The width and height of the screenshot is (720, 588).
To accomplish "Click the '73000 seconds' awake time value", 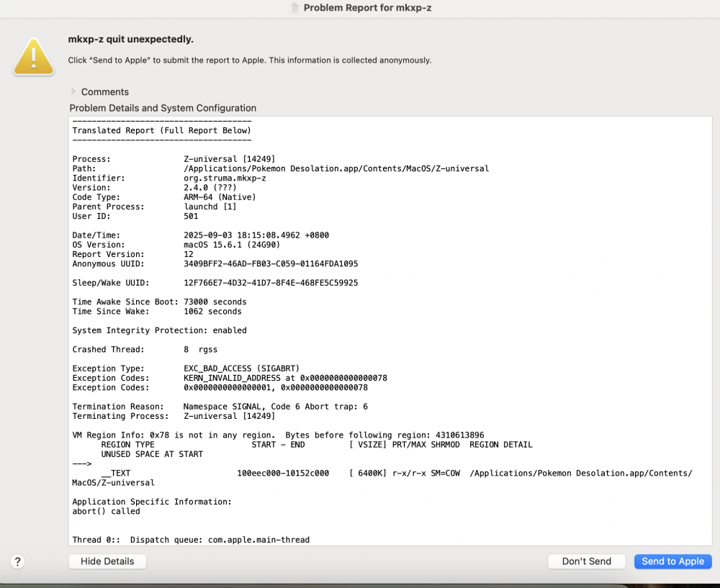I will (215, 302).
